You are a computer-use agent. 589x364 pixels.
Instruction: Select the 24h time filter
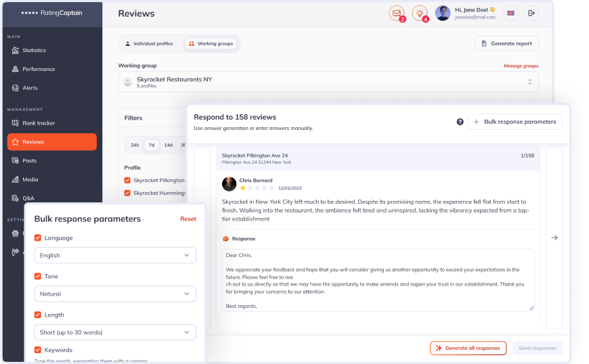tap(135, 145)
